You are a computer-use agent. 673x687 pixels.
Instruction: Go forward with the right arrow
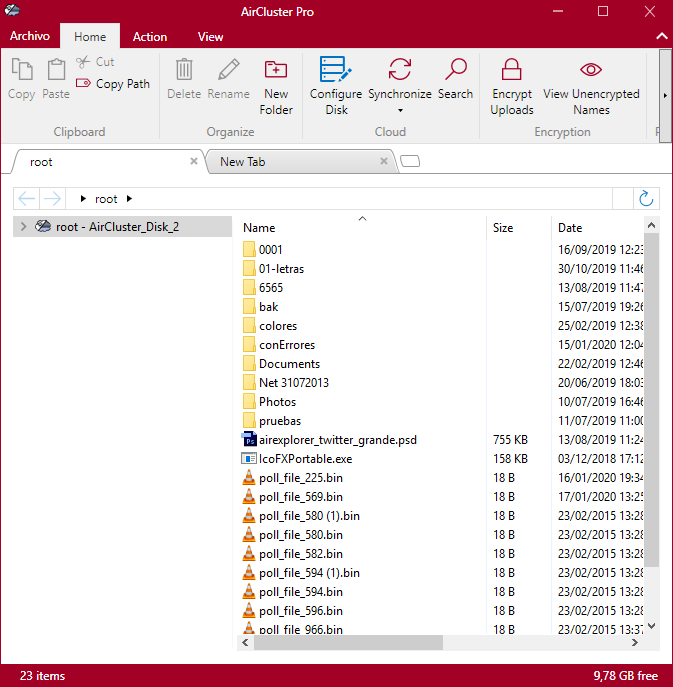53,198
